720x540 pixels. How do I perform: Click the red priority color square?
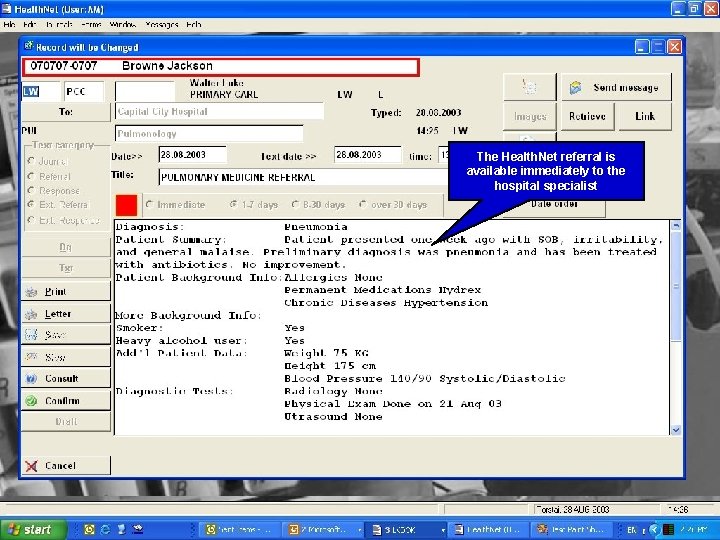click(x=126, y=205)
